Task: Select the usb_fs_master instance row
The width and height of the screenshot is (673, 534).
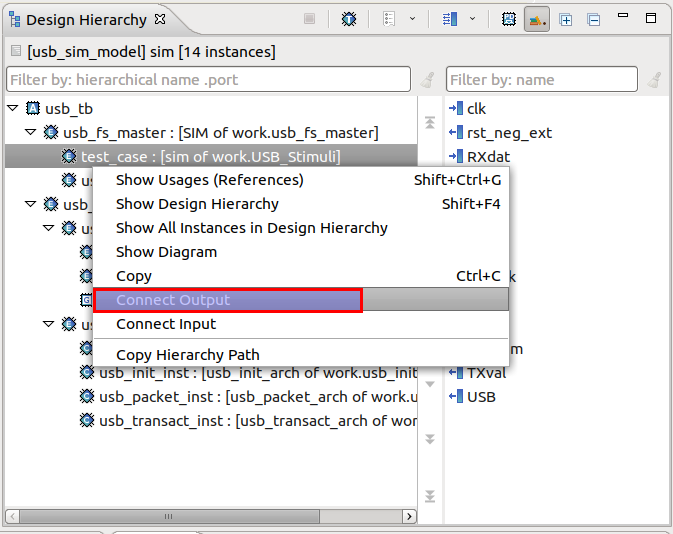Action: pyautogui.click(x=221, y=133)
